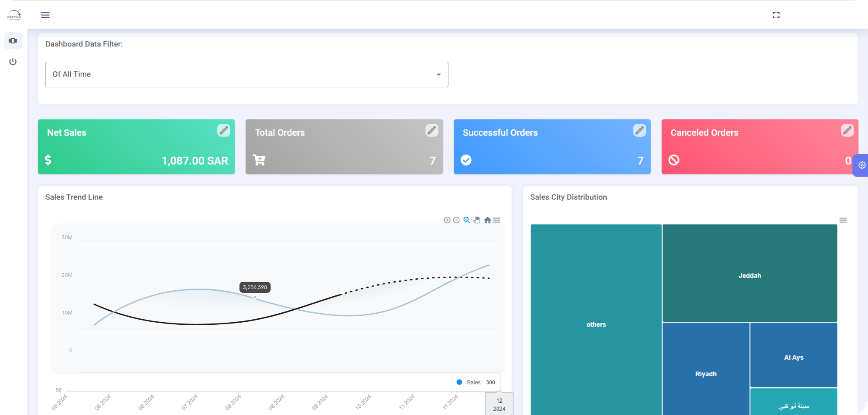Click the 12 2024 axis label
868x415 pixels.
(499, 404)
